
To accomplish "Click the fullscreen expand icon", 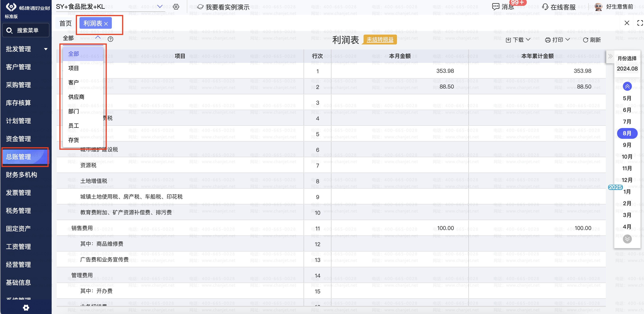I will pos(640,23).
